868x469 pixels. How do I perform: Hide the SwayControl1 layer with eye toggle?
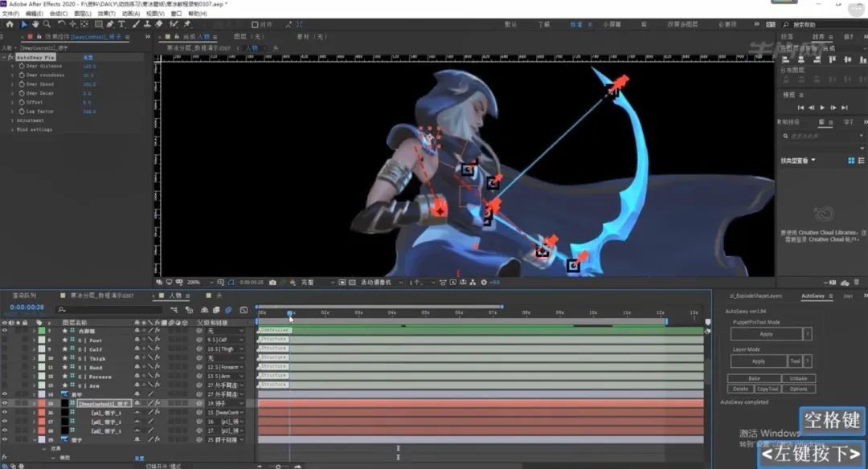(x=5, y=404)
